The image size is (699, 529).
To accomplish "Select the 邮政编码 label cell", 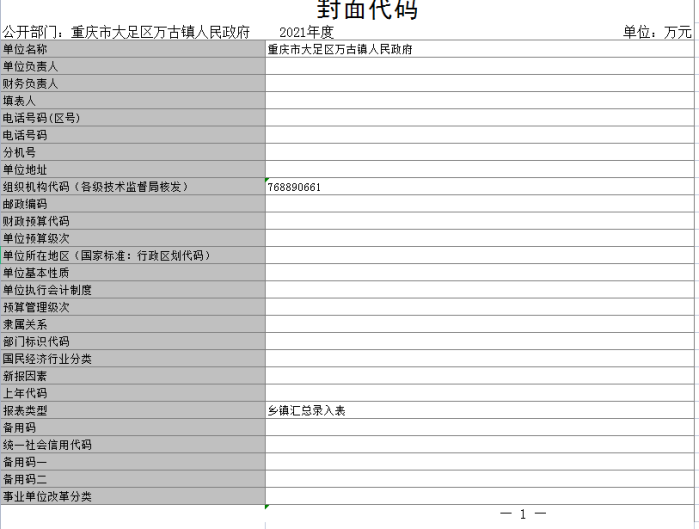I will [133, 204].
